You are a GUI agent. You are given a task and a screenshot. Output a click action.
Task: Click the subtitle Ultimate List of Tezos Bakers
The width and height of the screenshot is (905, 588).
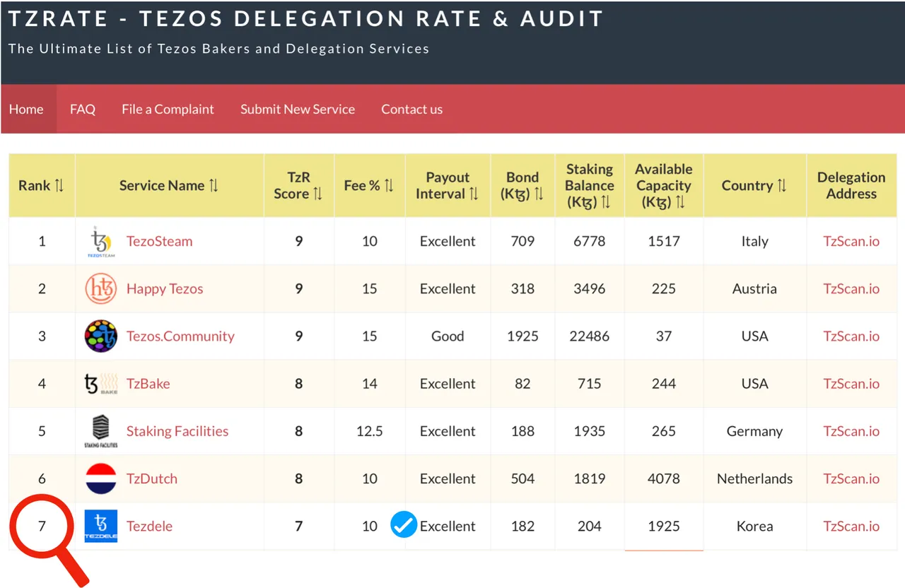point(219,49)
